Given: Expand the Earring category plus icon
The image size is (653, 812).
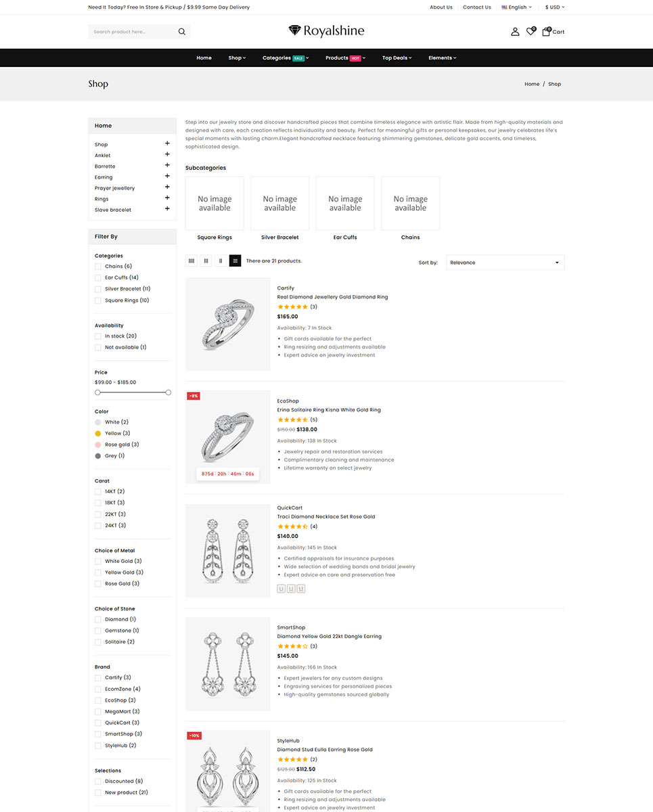Looking at the screenshot, I should 167,177.
